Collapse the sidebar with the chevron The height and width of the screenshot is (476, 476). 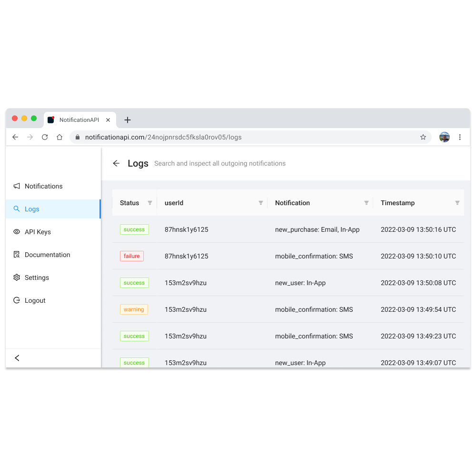pyautogui.click(x=17, y=358)
